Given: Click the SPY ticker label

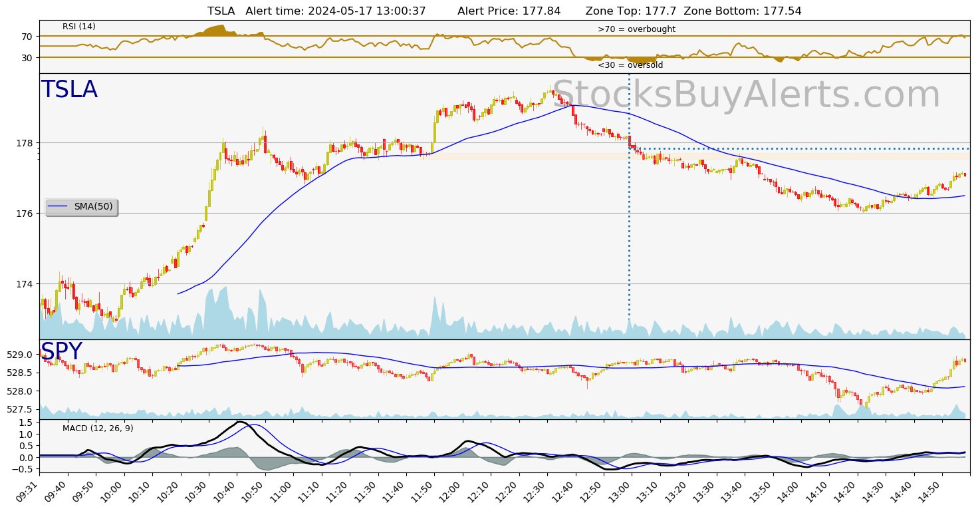Looking at the screenshot, I should pyautogui.click(x=61, y=352).
